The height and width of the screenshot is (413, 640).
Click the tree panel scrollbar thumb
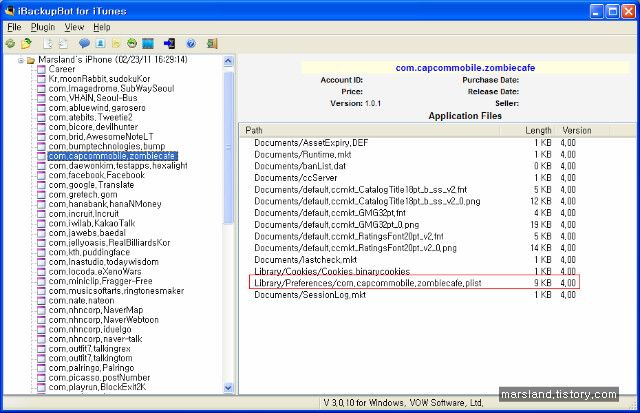coord(228,147)
